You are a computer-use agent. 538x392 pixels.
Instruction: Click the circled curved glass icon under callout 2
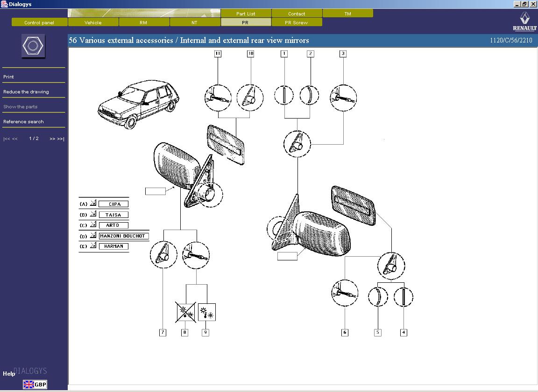310,95
